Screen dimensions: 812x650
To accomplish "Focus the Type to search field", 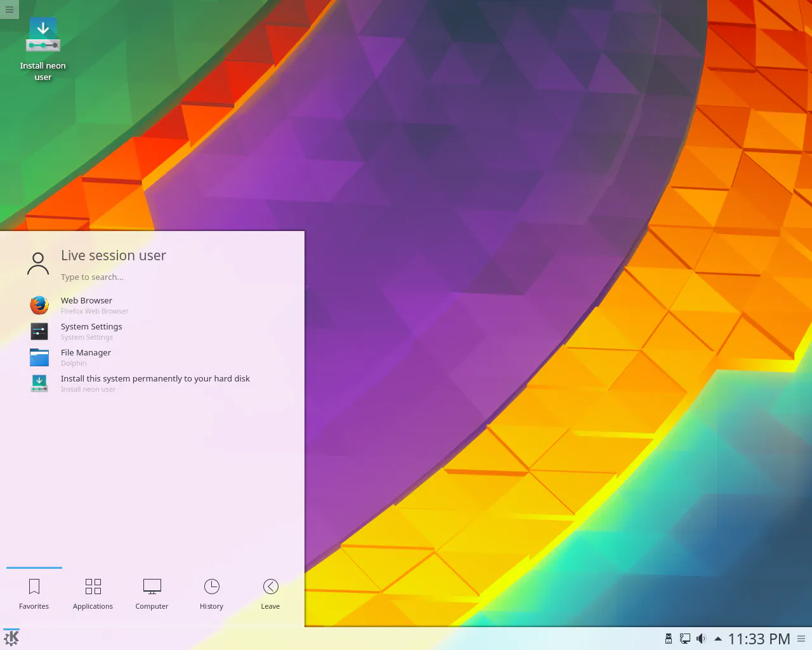I will tap(92, 277).
